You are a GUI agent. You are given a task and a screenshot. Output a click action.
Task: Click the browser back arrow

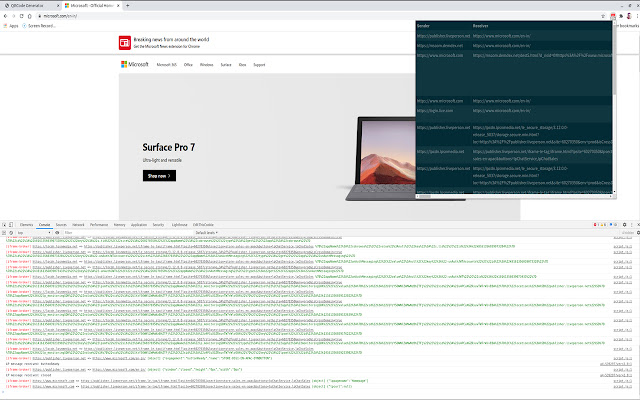tap(5, 16)
